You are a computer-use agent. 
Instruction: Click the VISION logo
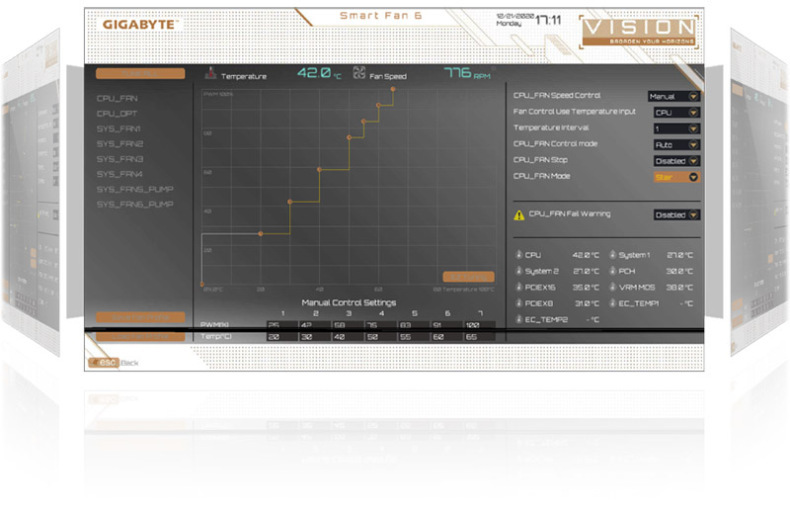point(639,31)
